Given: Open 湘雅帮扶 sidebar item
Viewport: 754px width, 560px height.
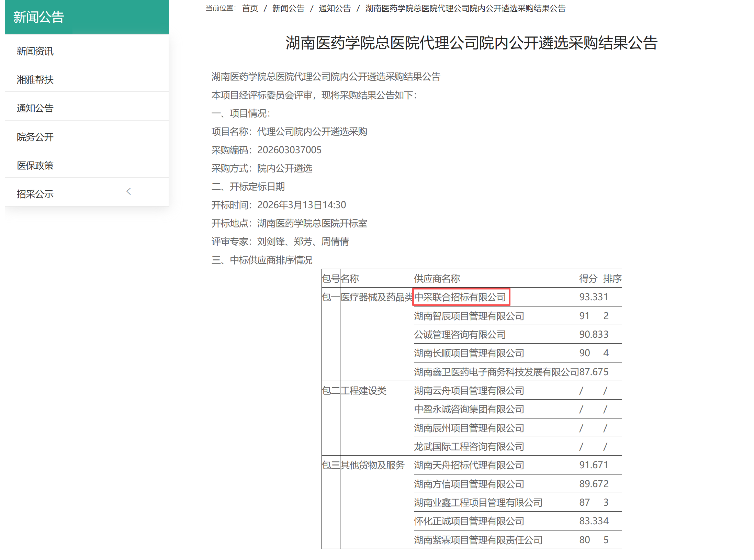Looking at the screenshot, I should point(35,80).
